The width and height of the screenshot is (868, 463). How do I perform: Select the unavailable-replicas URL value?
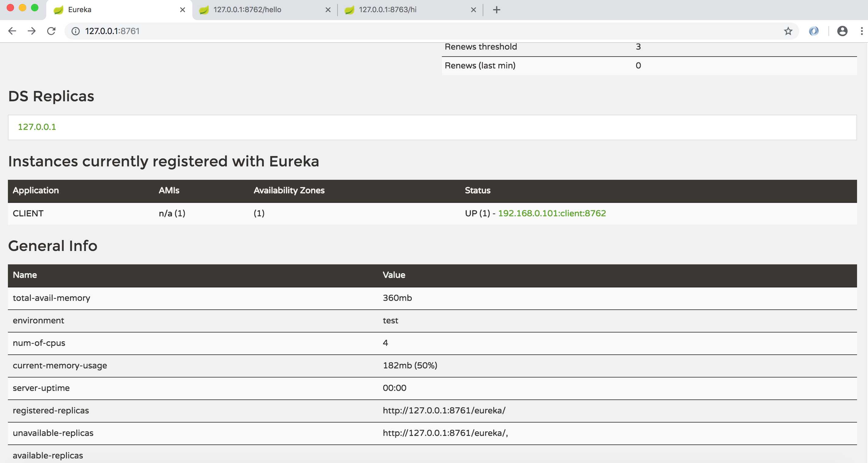click(445, 433)
